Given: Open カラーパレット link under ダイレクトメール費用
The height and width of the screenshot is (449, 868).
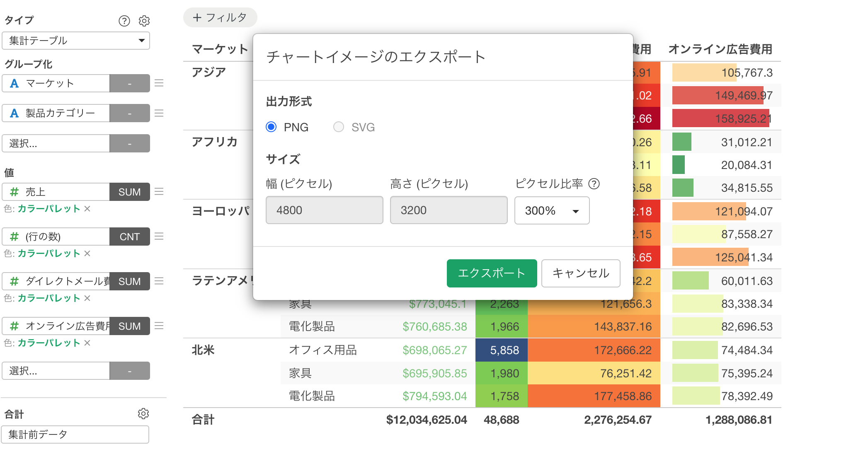Looking at the screenshot, I should click(49, 298).
